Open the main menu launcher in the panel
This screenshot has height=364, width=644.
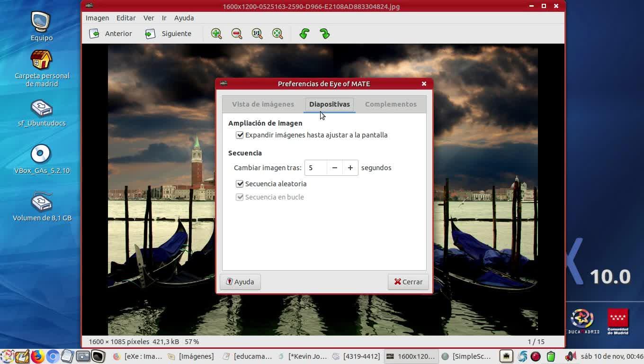(x=7, y=356)
